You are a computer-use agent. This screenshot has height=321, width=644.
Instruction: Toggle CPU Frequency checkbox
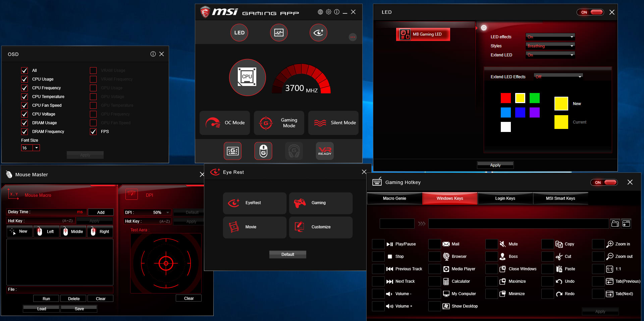pyautogui.click(x=24, y=88)
